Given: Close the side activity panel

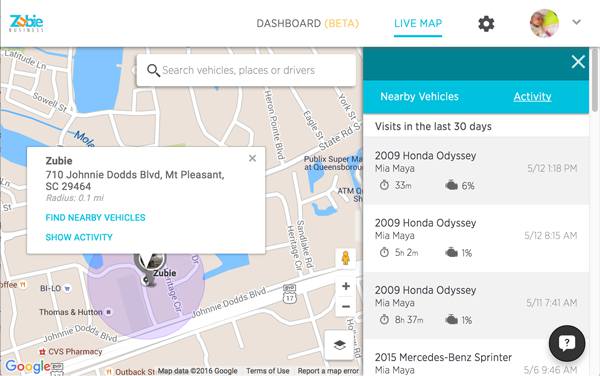Looking at the screenshot, I should tap(578, 62).
